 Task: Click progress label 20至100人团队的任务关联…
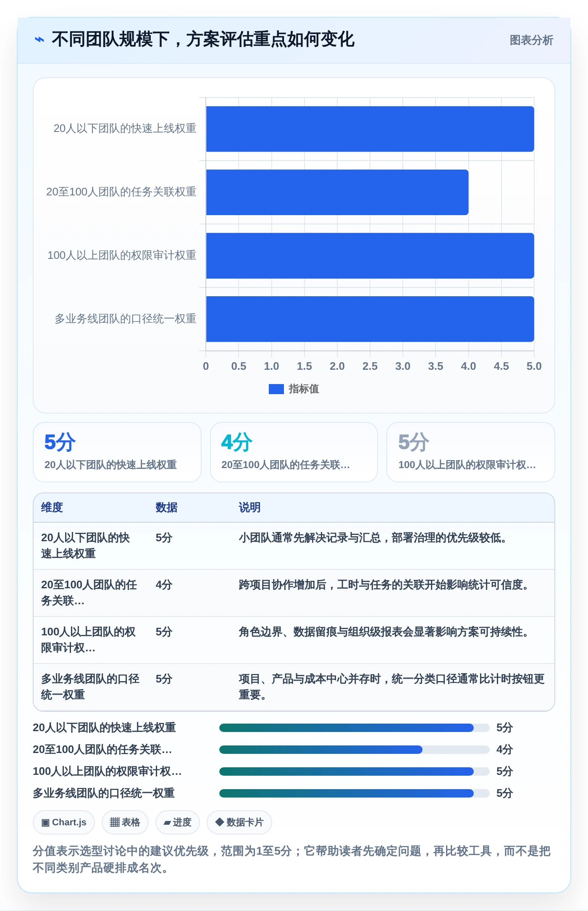[102, 750]
